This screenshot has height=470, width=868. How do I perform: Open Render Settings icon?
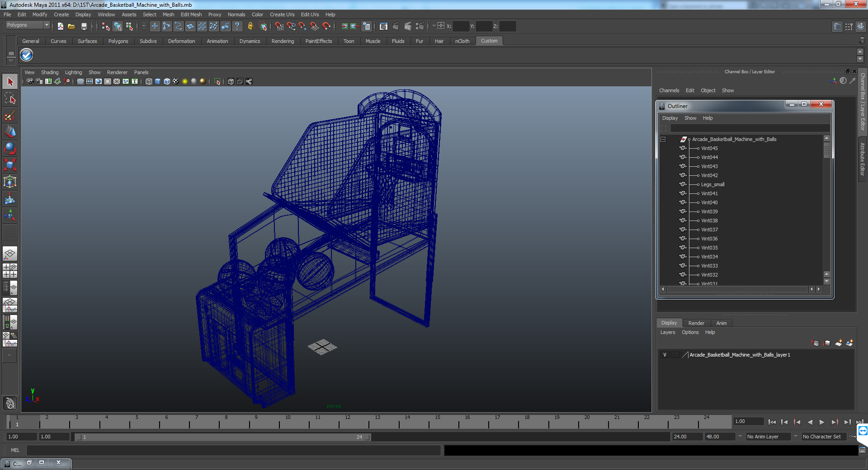(x=420, y=27)
